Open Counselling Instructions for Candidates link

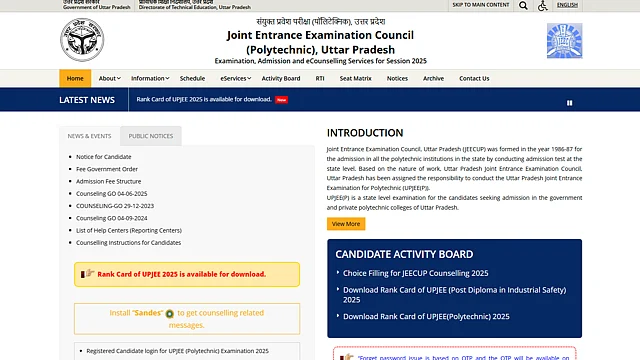pyautogui.click(x=128, y=242)
